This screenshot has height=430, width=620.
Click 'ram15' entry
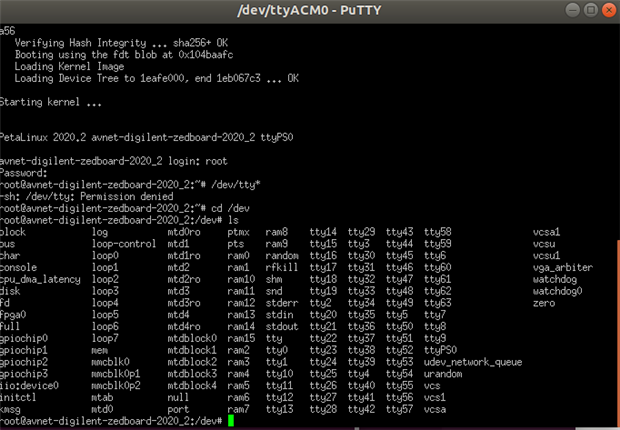click(241, 339)
